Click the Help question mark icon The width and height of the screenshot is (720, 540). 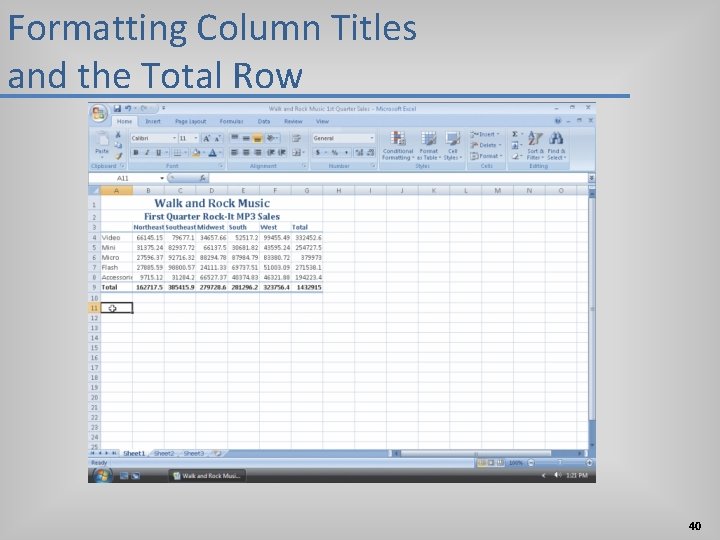pos(558,121)
